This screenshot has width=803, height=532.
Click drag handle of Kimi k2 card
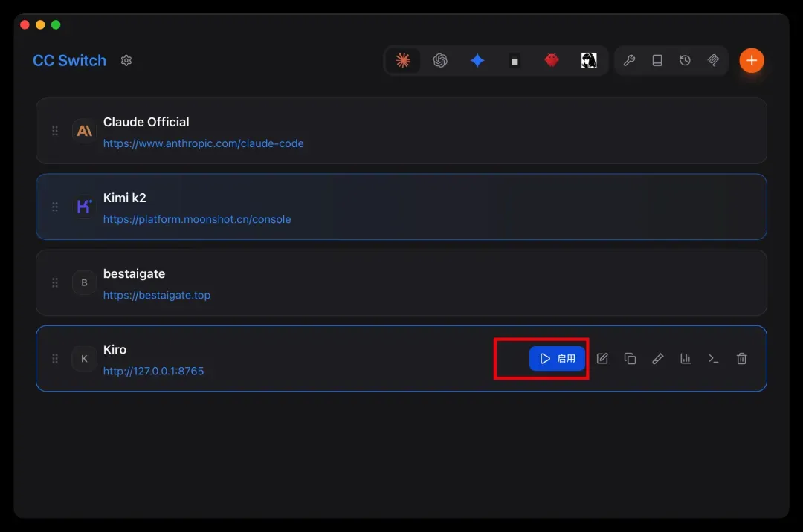55,207
